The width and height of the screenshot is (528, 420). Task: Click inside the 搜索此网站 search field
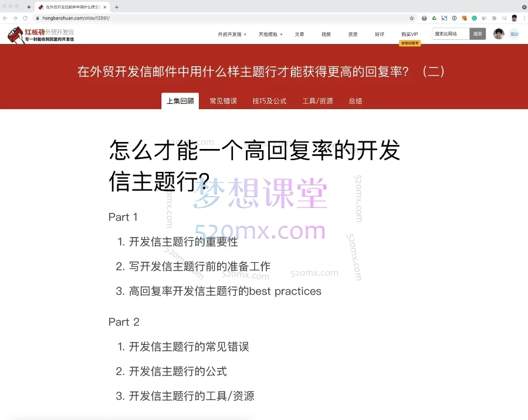(x=449, y=34)
